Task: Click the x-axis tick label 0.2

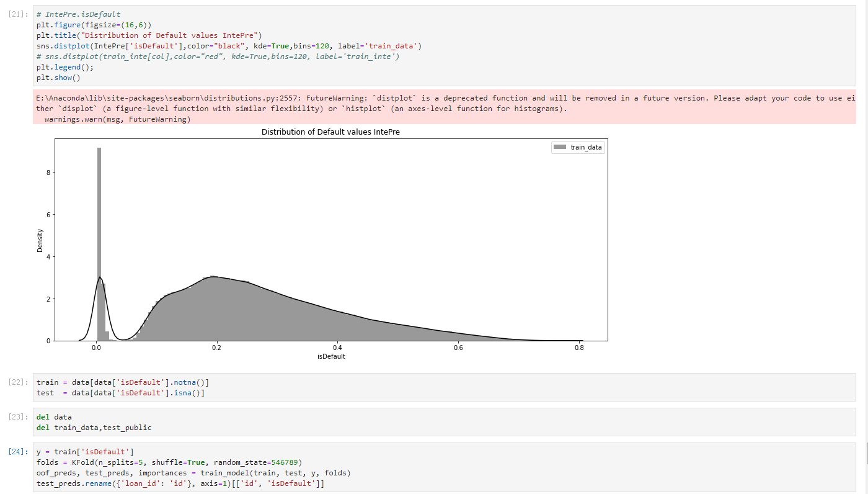Action: [x=216, y=348]
